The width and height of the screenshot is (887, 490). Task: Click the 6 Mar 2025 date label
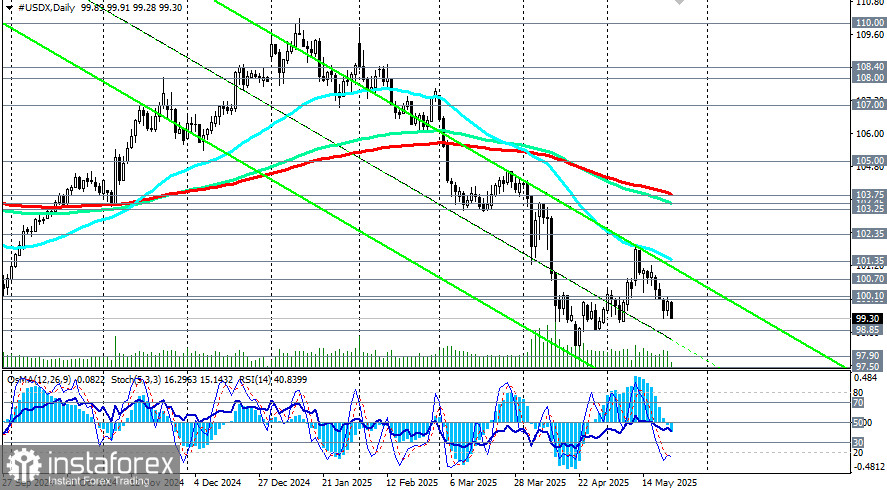tap(474, 483)
